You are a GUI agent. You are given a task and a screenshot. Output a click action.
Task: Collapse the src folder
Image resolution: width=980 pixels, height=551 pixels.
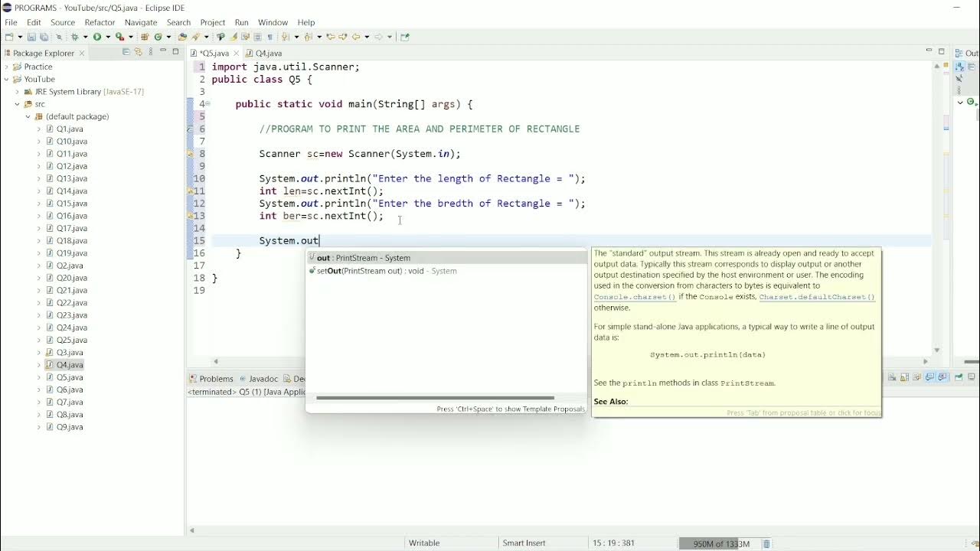(18, 104)
